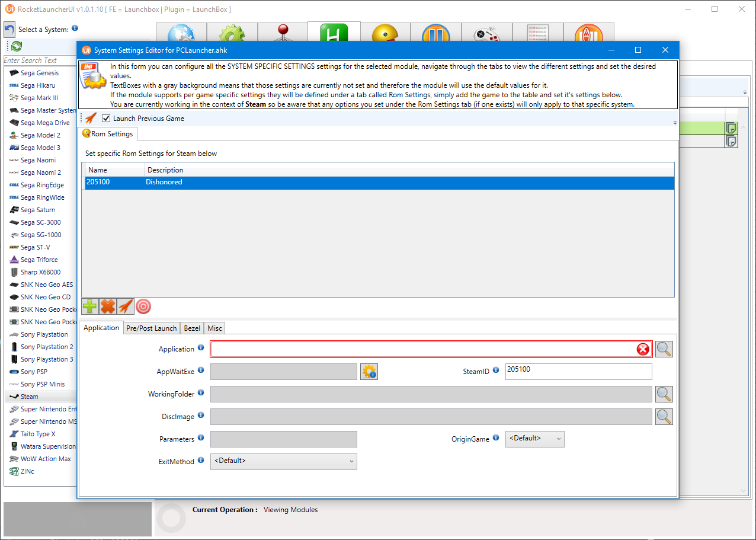Open the globe tab in main window
756x540 pixels.
pyautogui.click(x=181, y=33)
